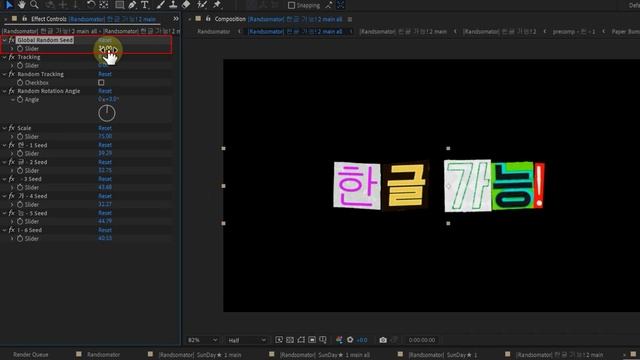The height and width of the screenshot is (360, 640).
Task: Reset the Random Tracking effect
Action: click(x=105, y=74)
